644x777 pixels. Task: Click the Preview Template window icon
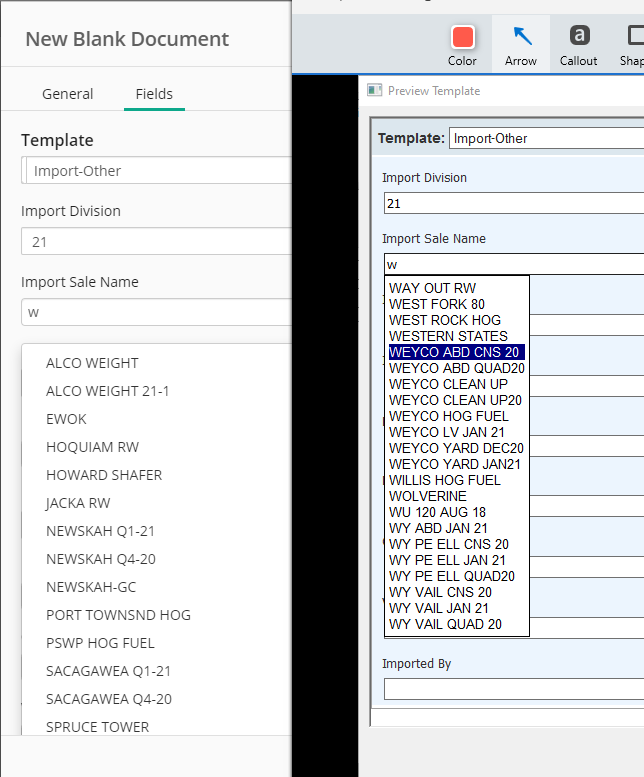click(374, 90)
